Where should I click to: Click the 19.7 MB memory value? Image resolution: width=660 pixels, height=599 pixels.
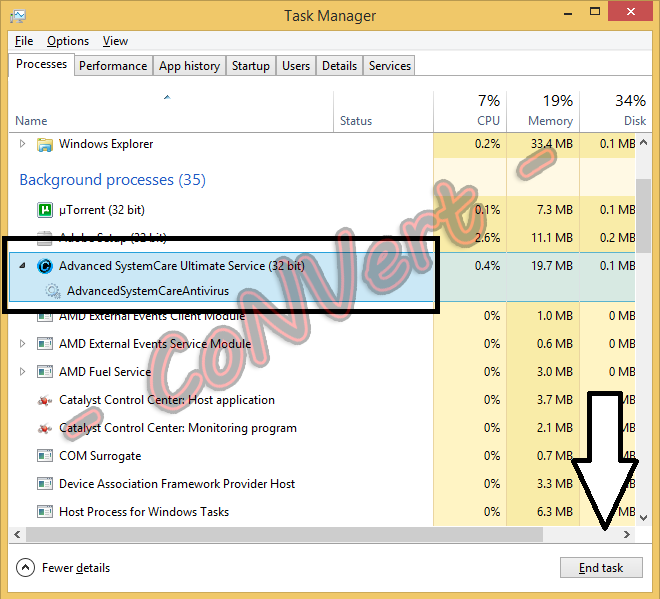(x=552, y=266)
